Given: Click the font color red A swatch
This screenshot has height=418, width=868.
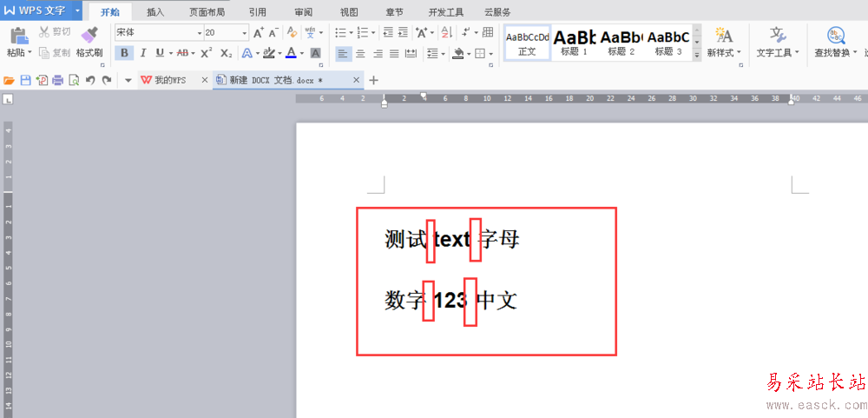Looking at the screenshot, I should tap(290, 53).
